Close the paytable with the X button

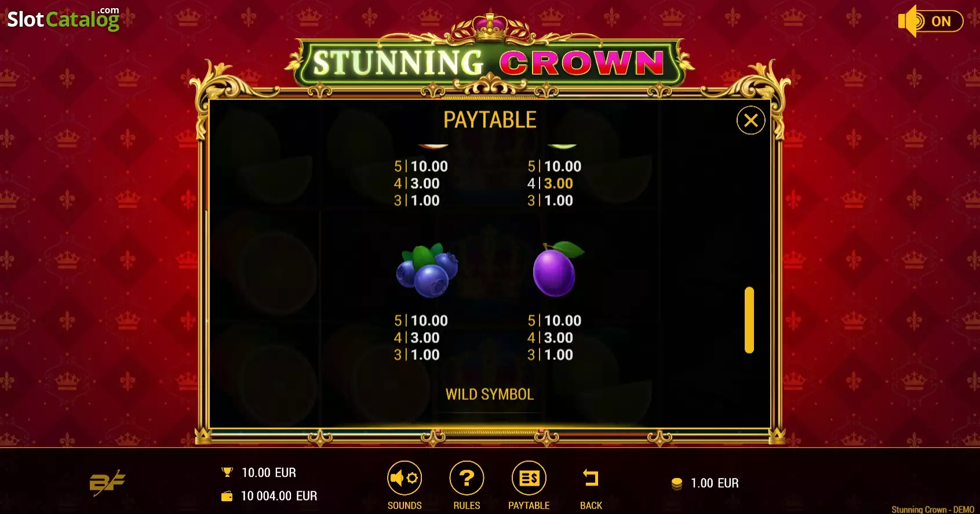(751, 121)
